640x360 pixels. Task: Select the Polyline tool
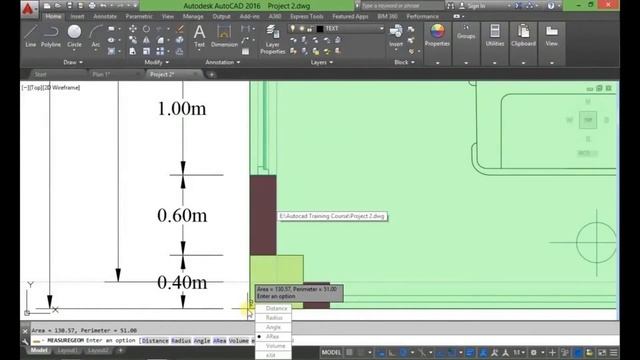pyautogui.click(x=51, y=36)
